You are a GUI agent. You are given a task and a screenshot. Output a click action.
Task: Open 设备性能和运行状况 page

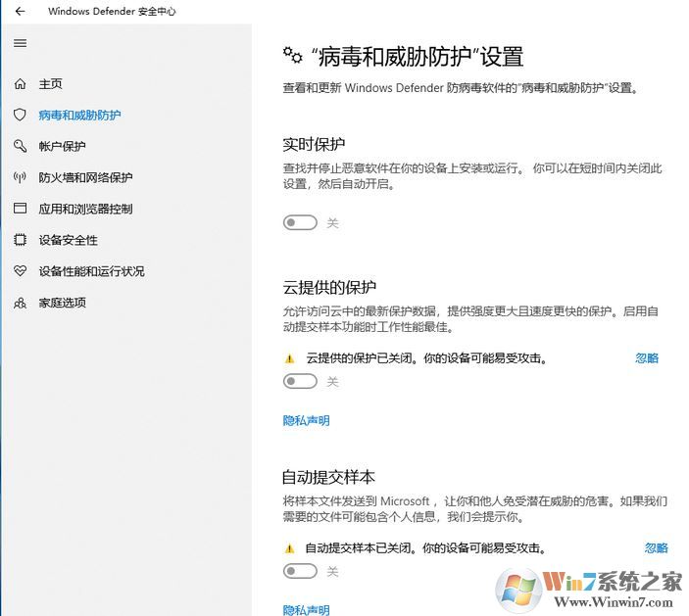(91, 271)
